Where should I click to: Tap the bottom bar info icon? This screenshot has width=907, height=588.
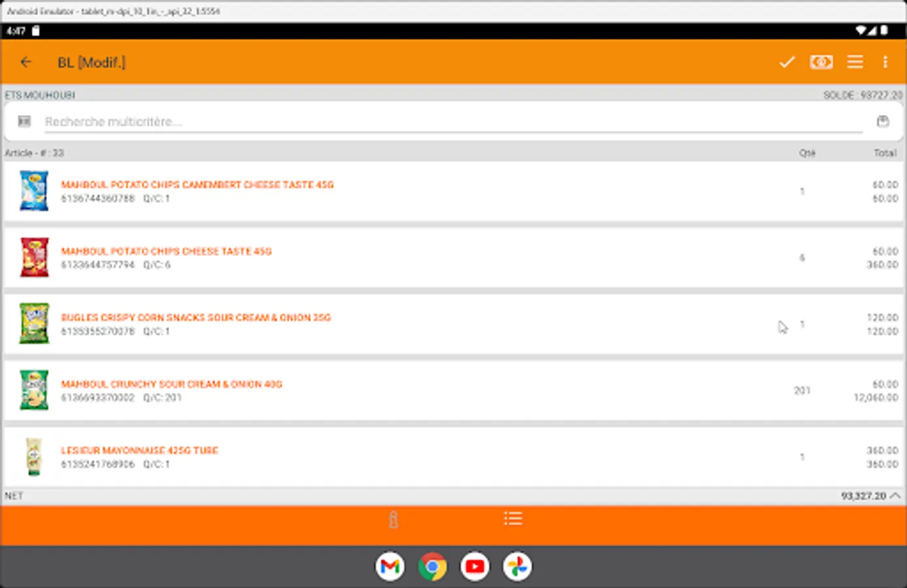(x=393, y=519)
